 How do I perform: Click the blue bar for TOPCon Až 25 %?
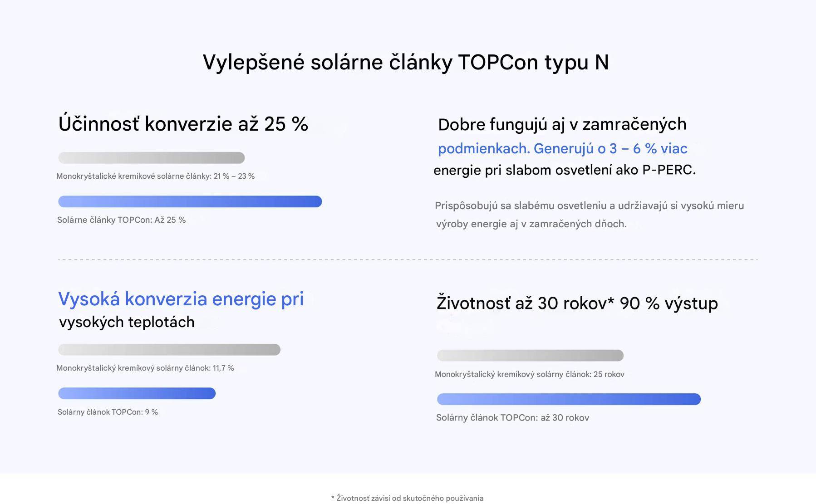coord(190,201)
